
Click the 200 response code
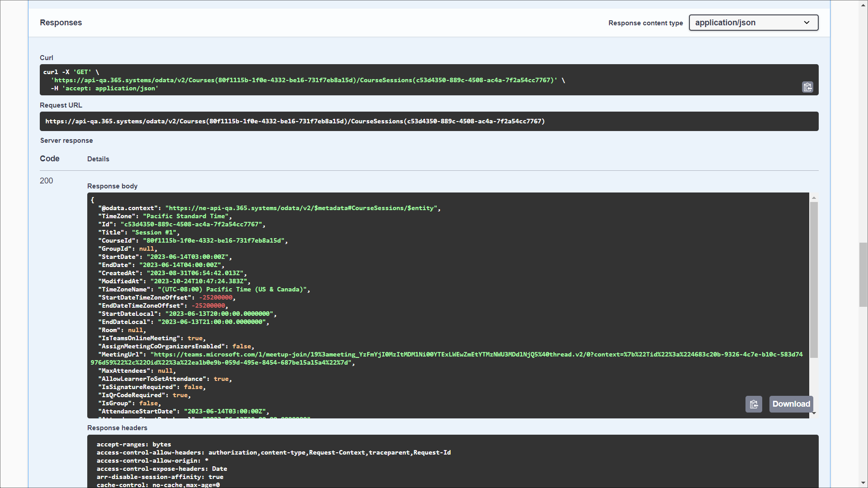point(46,181)
